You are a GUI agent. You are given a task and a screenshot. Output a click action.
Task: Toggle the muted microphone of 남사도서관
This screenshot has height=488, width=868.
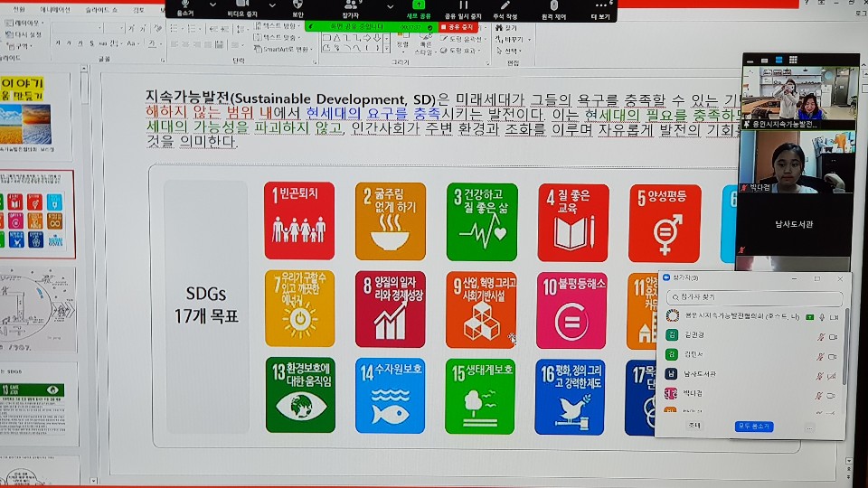tap(819, 373)
